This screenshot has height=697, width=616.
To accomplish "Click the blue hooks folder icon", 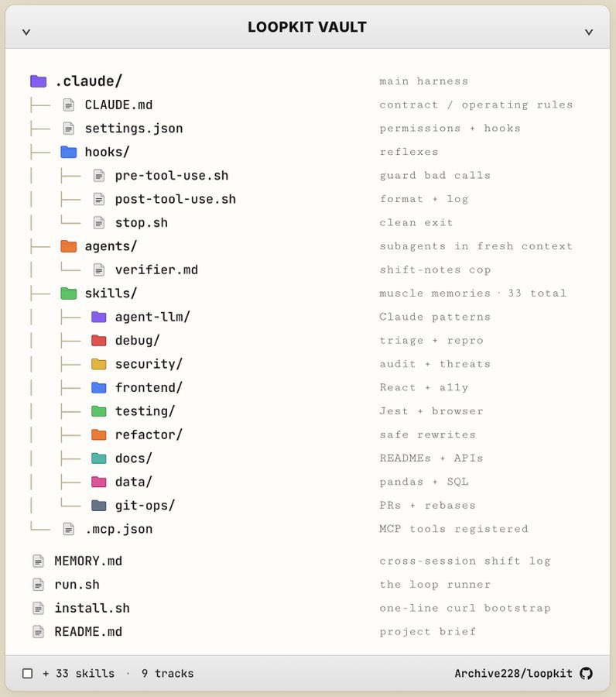I will tap(68, 152).
